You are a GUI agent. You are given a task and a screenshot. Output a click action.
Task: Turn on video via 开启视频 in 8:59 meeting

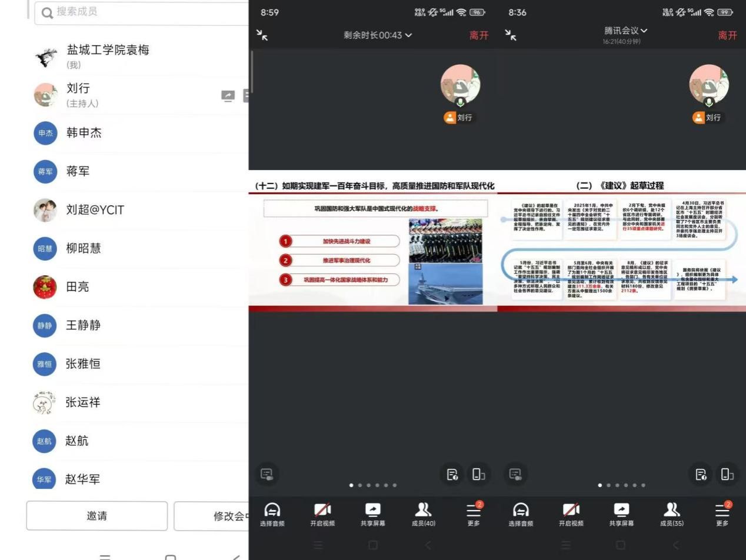tap(322, 514)
